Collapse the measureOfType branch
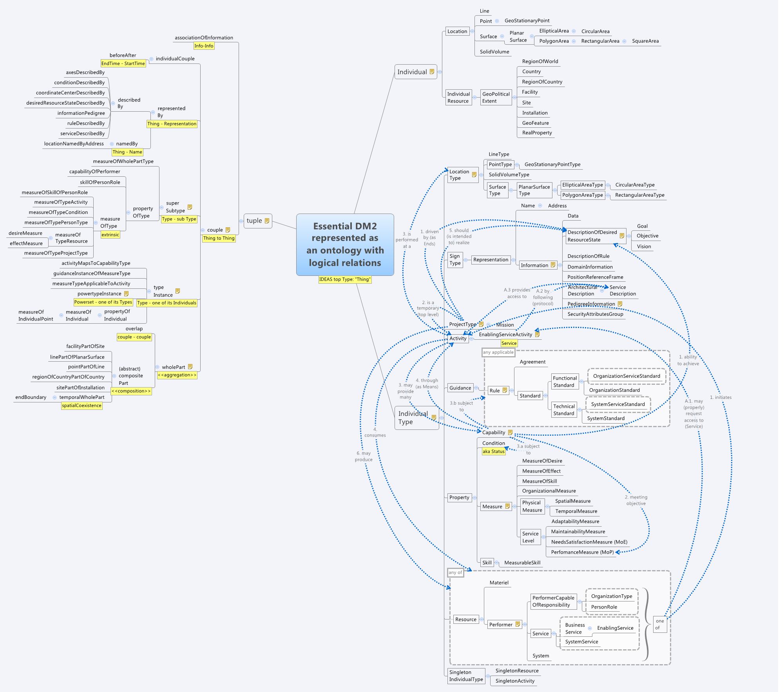Viewport: 784px width, 692px height. click(96, 223)
